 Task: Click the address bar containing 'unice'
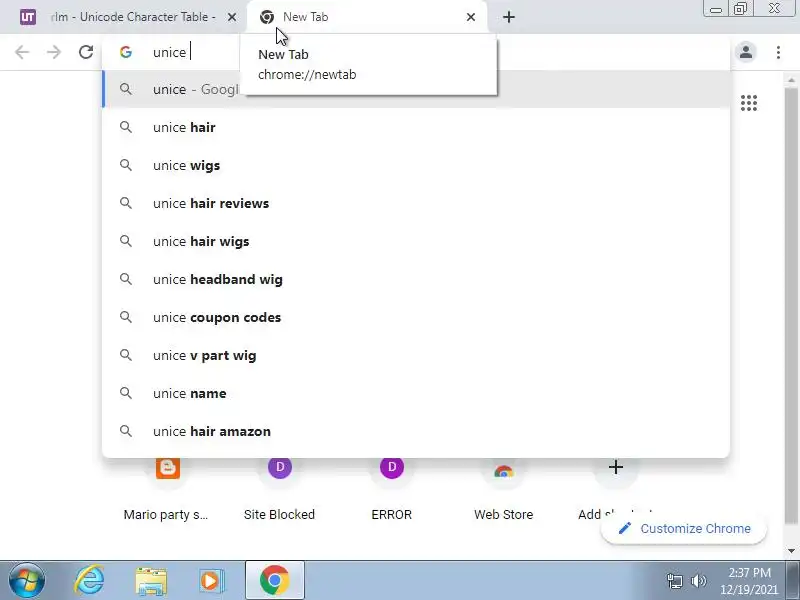pos(416,52)
